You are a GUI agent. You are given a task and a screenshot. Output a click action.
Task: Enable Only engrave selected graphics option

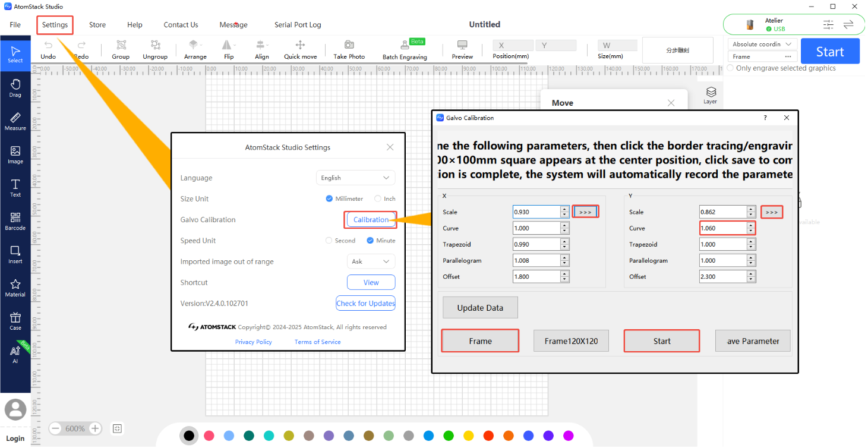point(781,68)
